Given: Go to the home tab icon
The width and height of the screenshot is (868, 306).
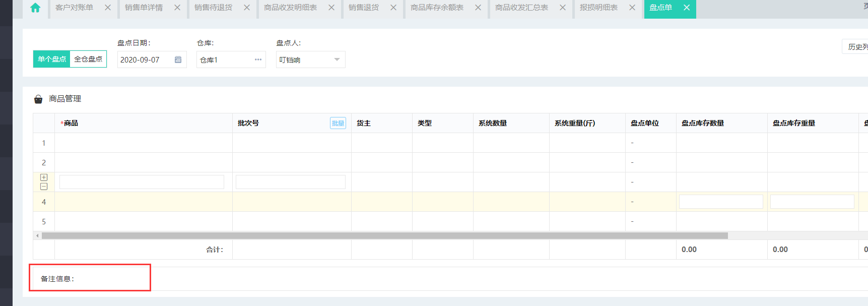Looking at the screenshot, I should [x=35, y=8].
